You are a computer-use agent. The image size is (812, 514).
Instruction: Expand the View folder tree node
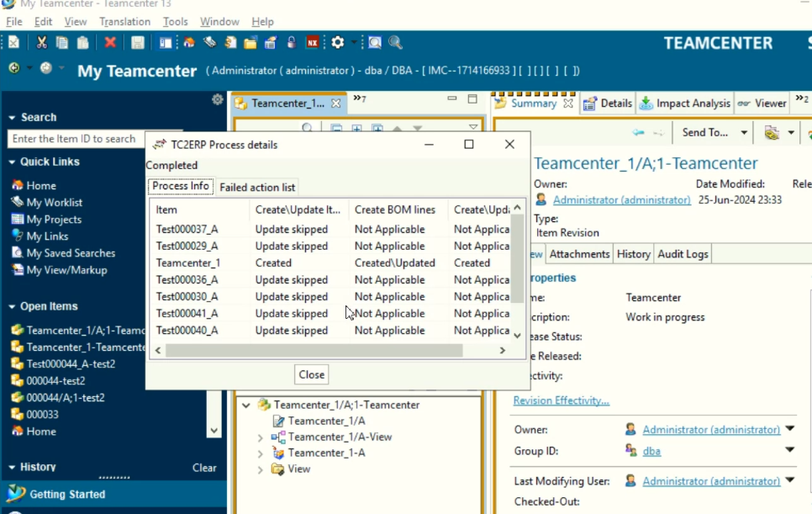pyautogui.click(x=261, y=469)
